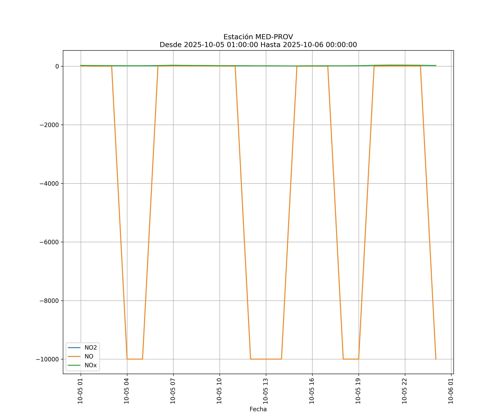This screenshot has width=504, height=420.
Task: Click the −8000 y-axis tick label
Action: tap(49, 301)
